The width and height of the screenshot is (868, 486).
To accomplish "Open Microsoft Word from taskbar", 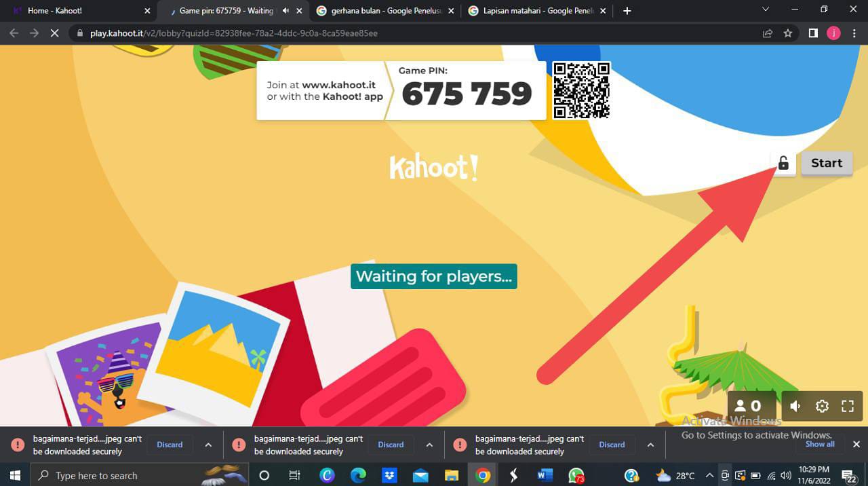I will click(x=545, y=475).
